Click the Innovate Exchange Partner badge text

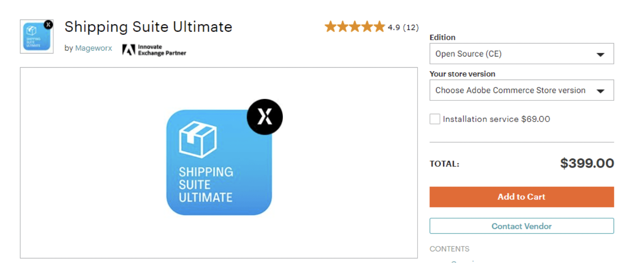point(162,50)
